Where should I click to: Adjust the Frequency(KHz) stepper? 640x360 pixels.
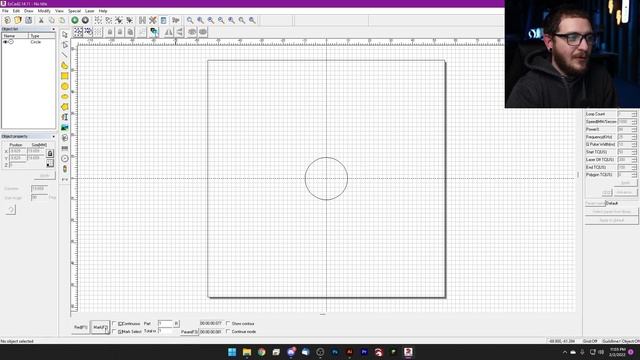[634, 137]
